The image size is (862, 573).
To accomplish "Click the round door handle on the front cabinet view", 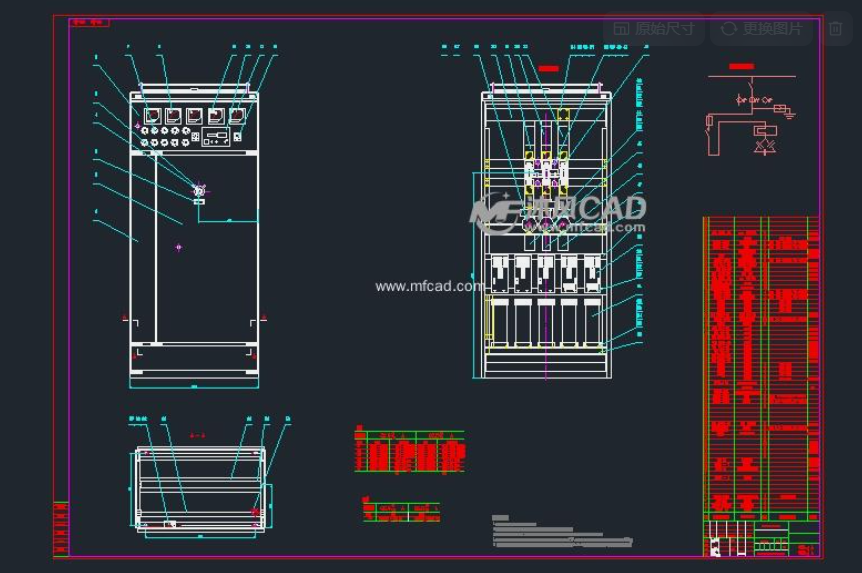I will click(x=199, y=190).
